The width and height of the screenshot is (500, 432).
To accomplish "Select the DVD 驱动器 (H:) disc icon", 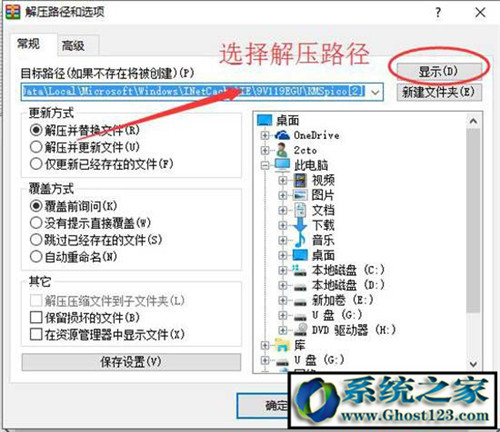I will (300, 330).
